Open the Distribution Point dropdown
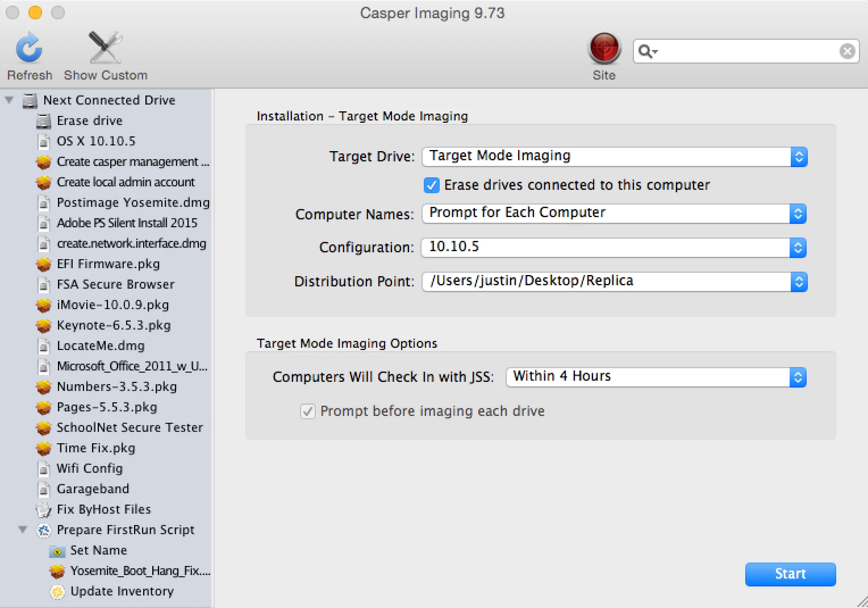 [615, 281]
